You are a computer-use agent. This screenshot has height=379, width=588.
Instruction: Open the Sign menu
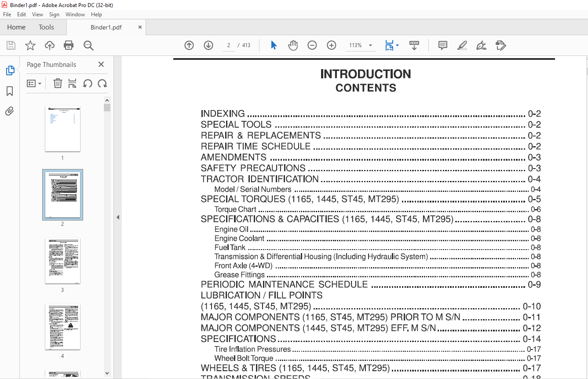pyautogui.click(x=54, y=15)
